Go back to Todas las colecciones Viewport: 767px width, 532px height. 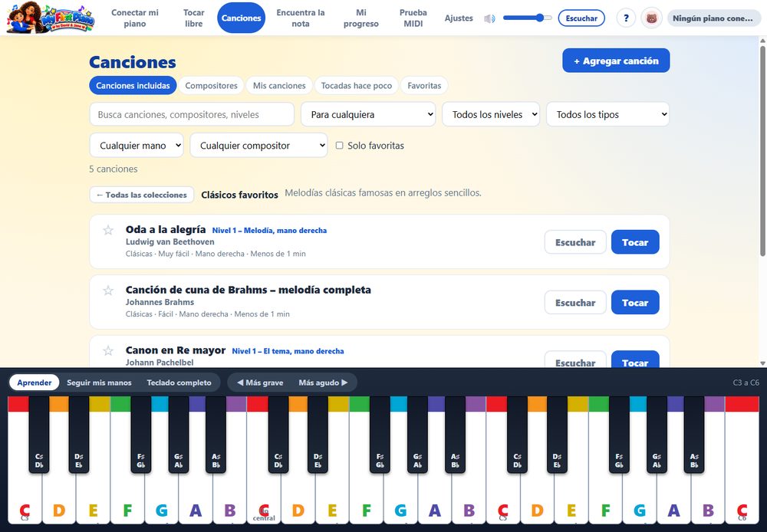pyautogui.click(x=142, y=195)
